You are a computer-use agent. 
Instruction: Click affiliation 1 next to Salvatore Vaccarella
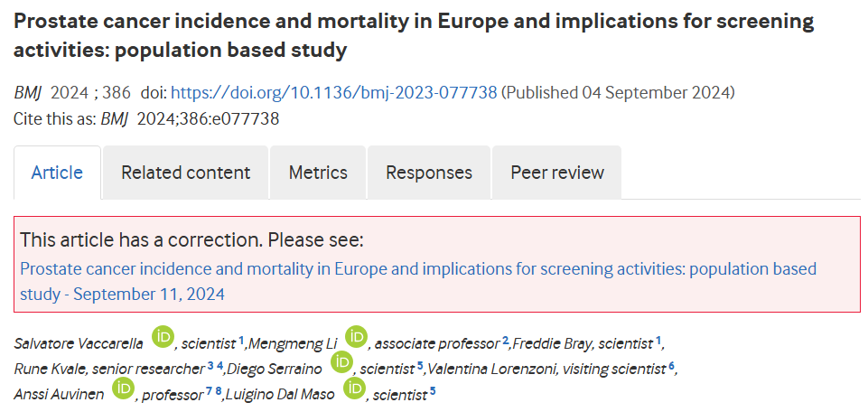coord(242,340)
